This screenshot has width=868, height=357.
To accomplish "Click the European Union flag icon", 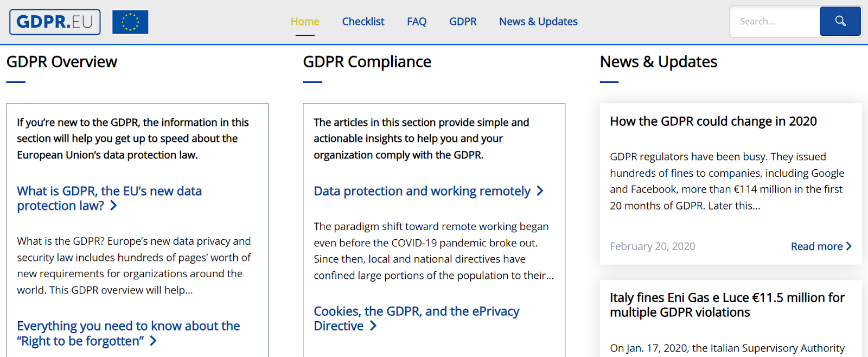I will (x=130, y=22).
